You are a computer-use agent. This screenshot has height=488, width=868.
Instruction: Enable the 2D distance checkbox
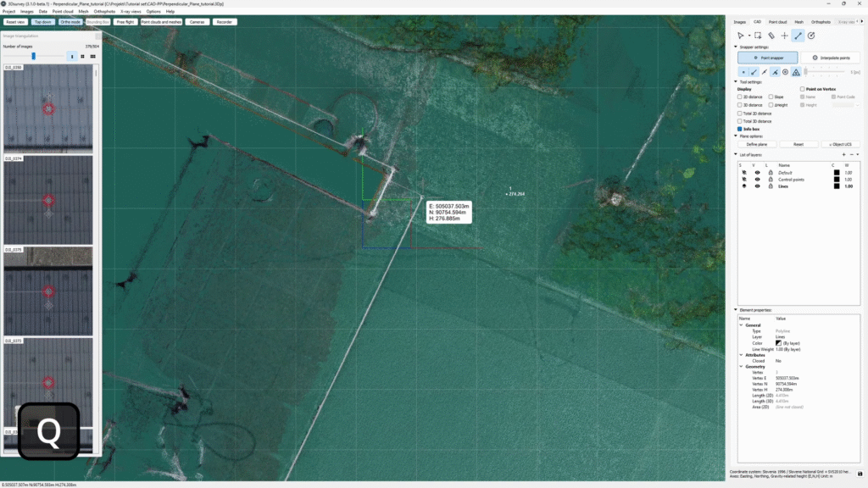pos(739,97)
